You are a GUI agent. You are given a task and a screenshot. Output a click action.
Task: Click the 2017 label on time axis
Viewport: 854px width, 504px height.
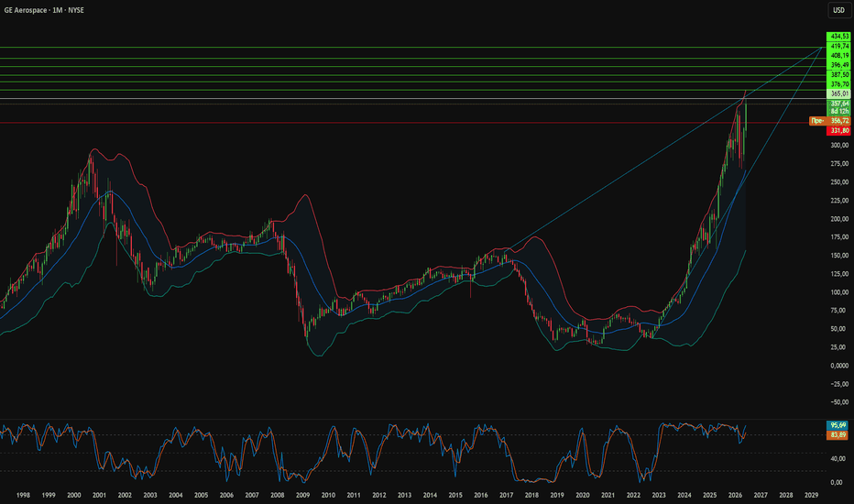pos(507,495)
